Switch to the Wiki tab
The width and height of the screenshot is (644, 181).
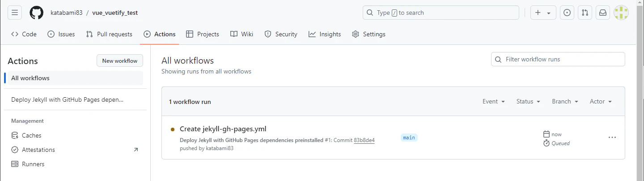(x=242, y=34)
